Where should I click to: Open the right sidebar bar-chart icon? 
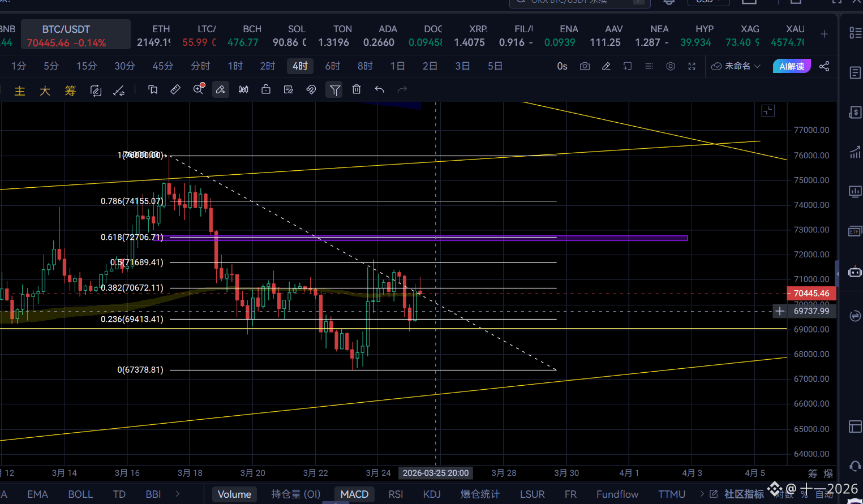855,152
